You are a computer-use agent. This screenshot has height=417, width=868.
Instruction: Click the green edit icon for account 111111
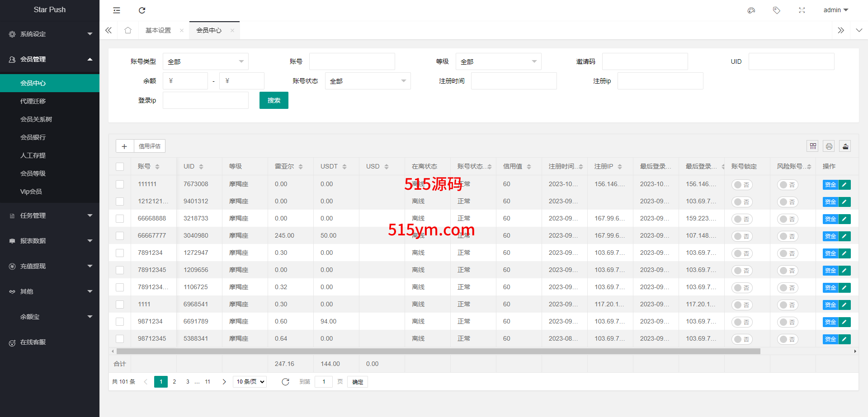click(x=844, y=184)
